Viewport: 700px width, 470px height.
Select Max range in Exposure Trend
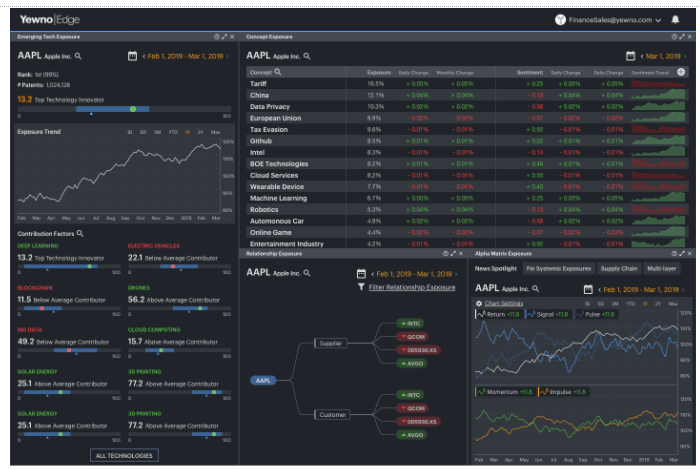215,132
